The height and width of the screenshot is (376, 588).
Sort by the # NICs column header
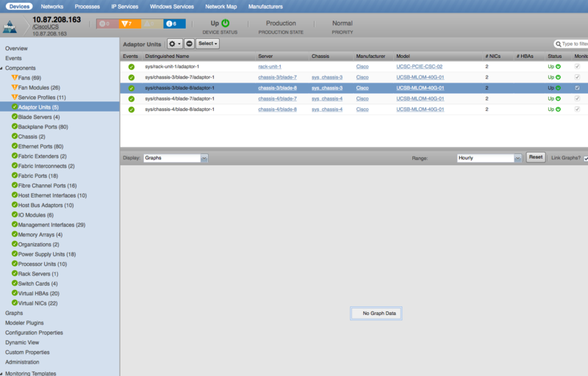[492, 56]
